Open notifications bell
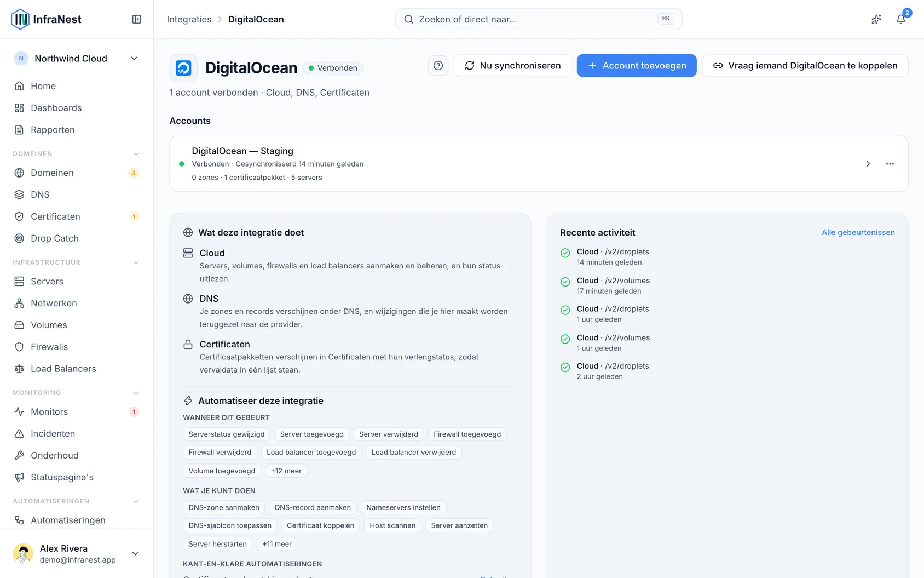Screen dimensions: 924x578 900,19
